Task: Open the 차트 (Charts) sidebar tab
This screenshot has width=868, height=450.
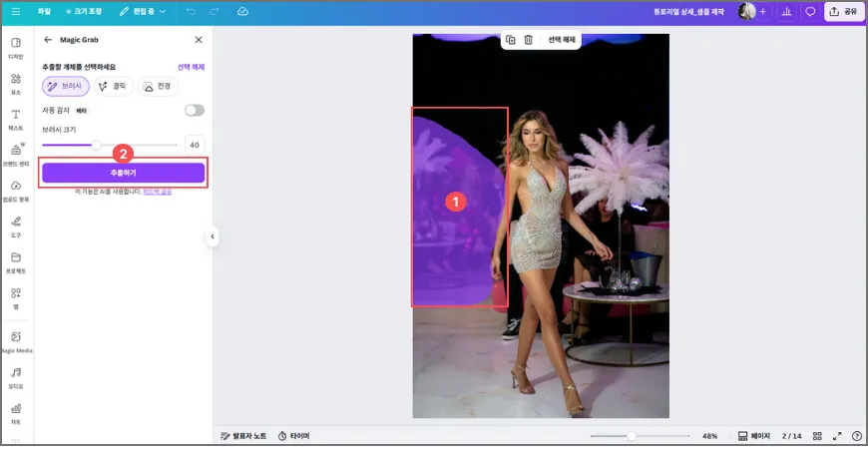Action: coord(16,413)
